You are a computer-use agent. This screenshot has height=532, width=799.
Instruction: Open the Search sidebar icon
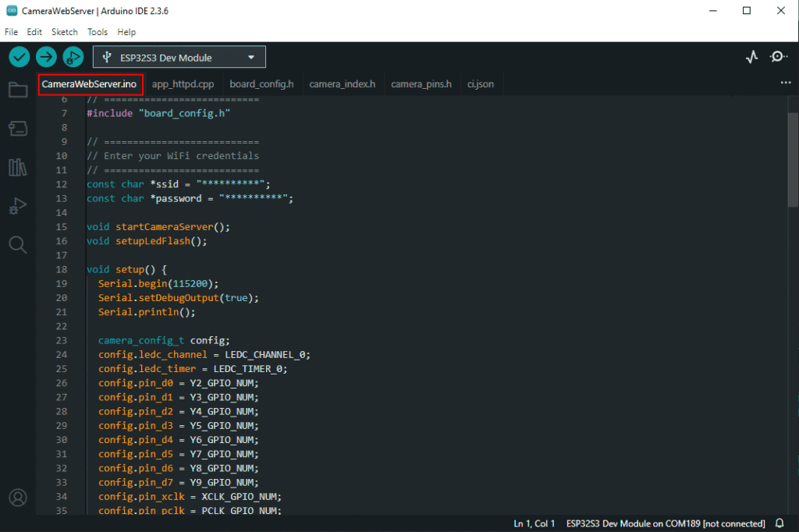(18, 245)
